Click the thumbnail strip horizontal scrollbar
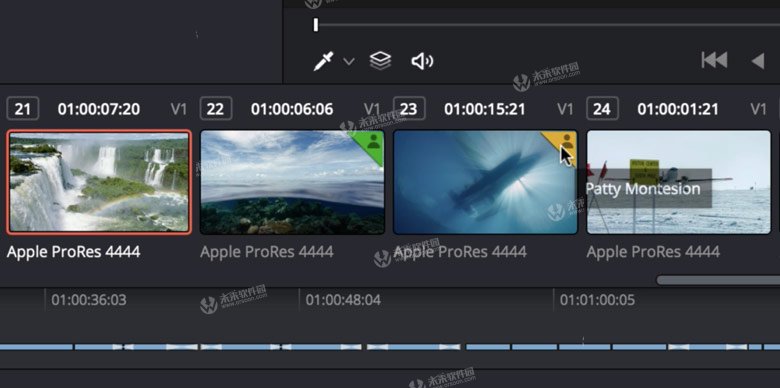Image resolution: width=780 pixels, height=388 pixels. point(718,280)
